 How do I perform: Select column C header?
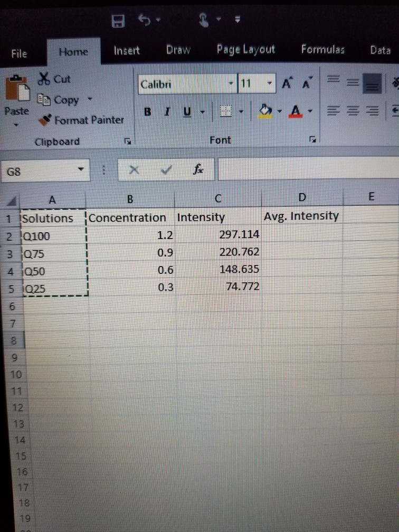[x=218, y=198]
